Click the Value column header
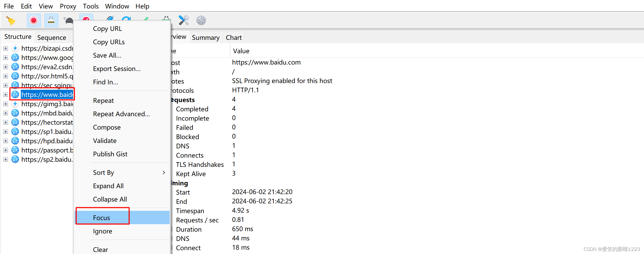The image size is (644, 254). click(437, 51)
